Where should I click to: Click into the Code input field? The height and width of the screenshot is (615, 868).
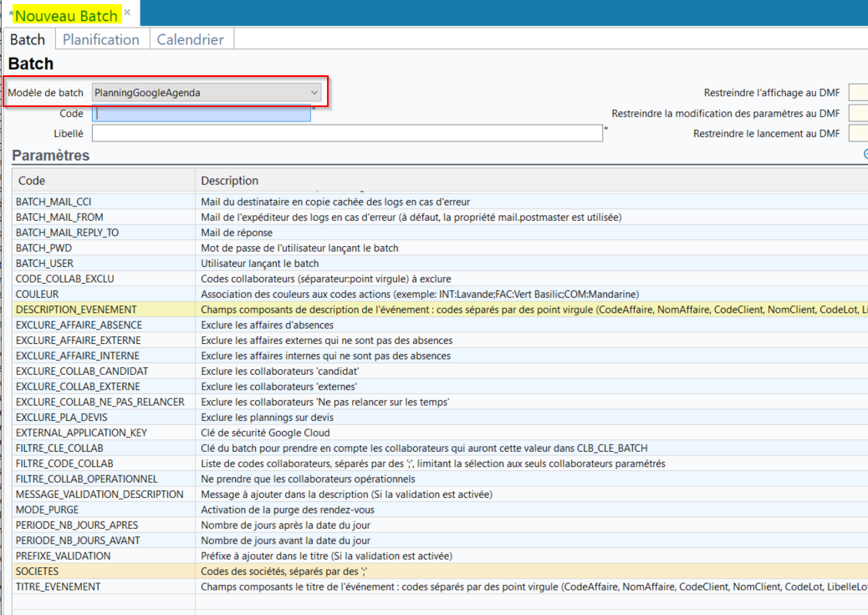202,114
